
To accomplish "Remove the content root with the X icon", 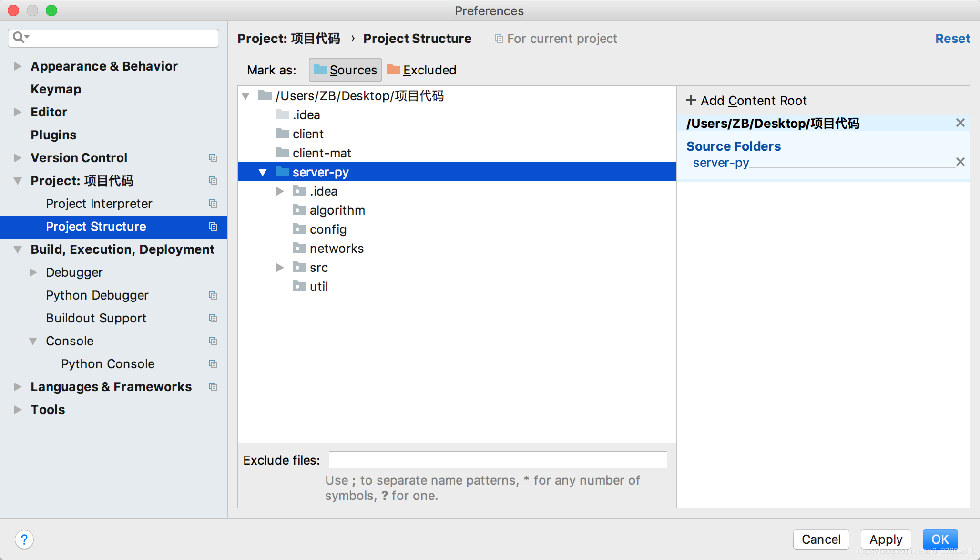I will (x=960, y=123).
